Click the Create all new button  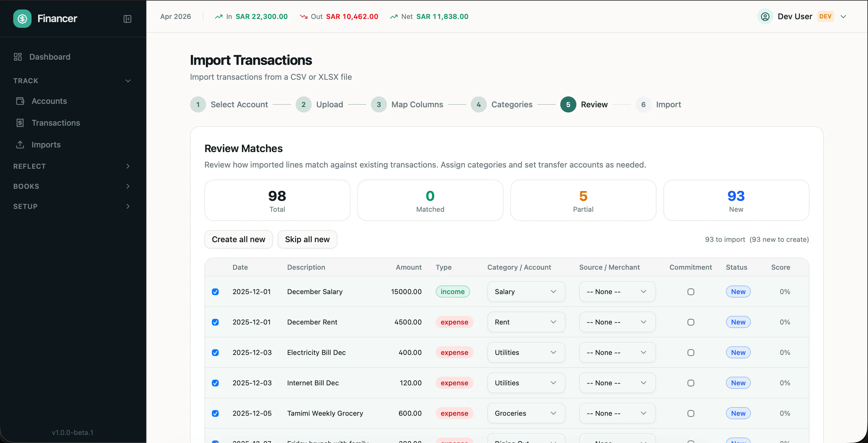tap(239, 239)
